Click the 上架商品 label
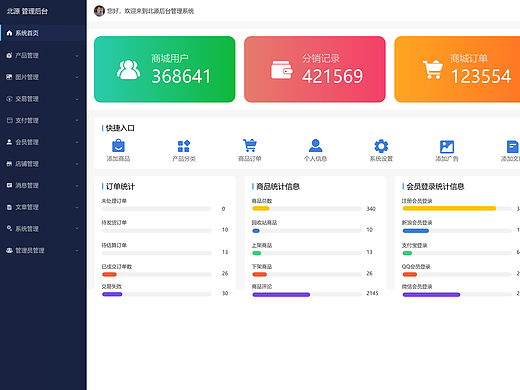Image resolution: width=520 pixels, height=390 pixels. (262, 245)
